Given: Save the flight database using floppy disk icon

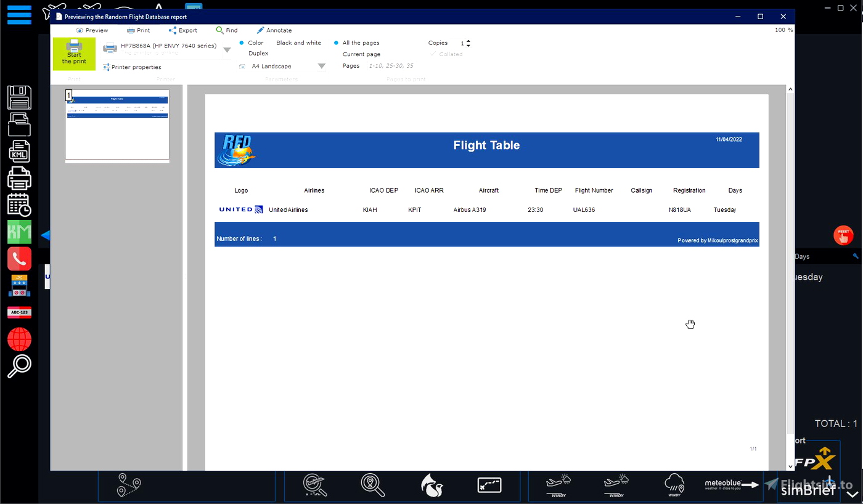Looking at the screenshot, I should coord(19,97).
